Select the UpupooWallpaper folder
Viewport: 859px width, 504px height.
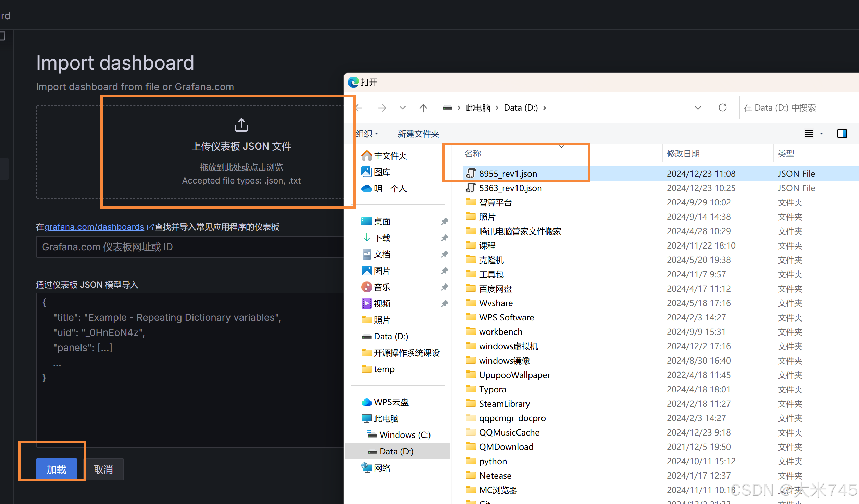pyautogui.click(x=514, y=375)
